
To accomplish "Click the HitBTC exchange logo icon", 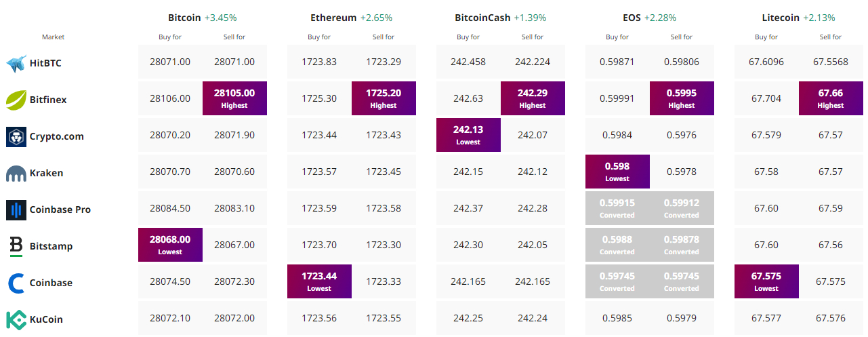I will 16,64.
